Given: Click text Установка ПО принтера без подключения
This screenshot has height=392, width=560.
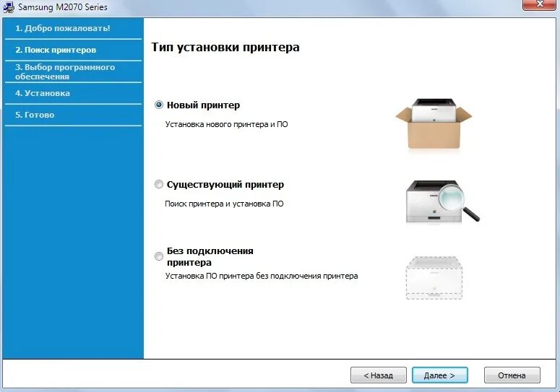Looking at the screenshot, I should [262, 276].
